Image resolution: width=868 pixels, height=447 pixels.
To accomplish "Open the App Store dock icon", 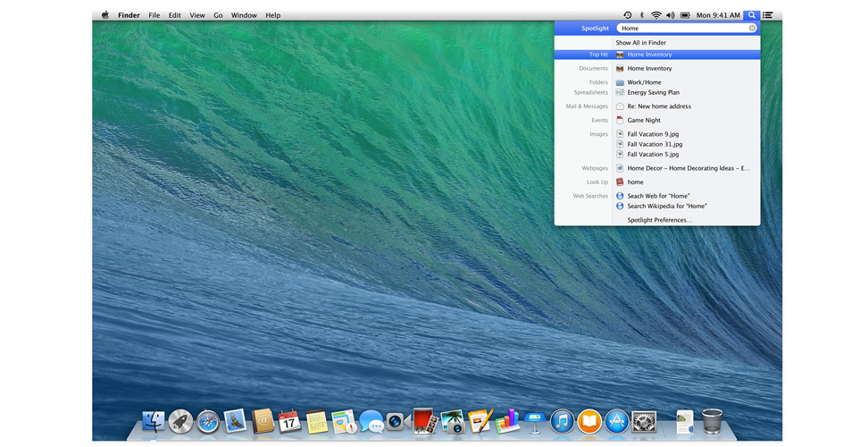I will [616, 422].
